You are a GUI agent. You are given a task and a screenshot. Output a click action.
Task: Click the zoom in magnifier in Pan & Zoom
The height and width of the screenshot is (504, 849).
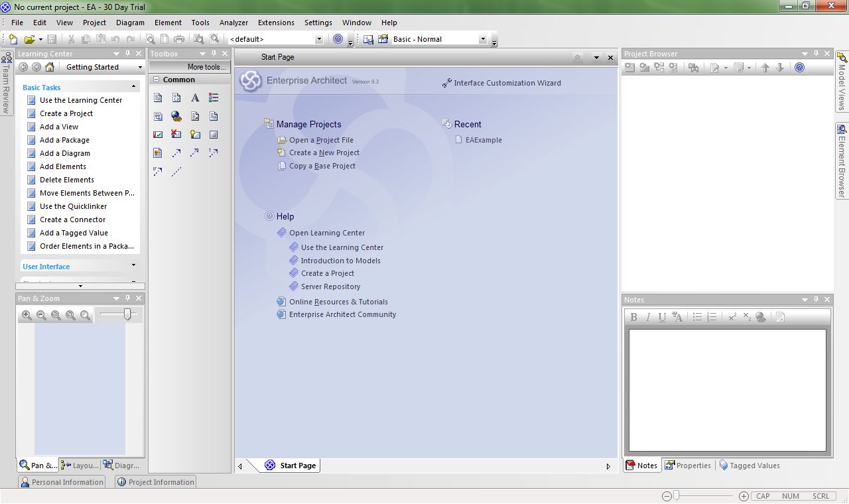tap(27, 316)
